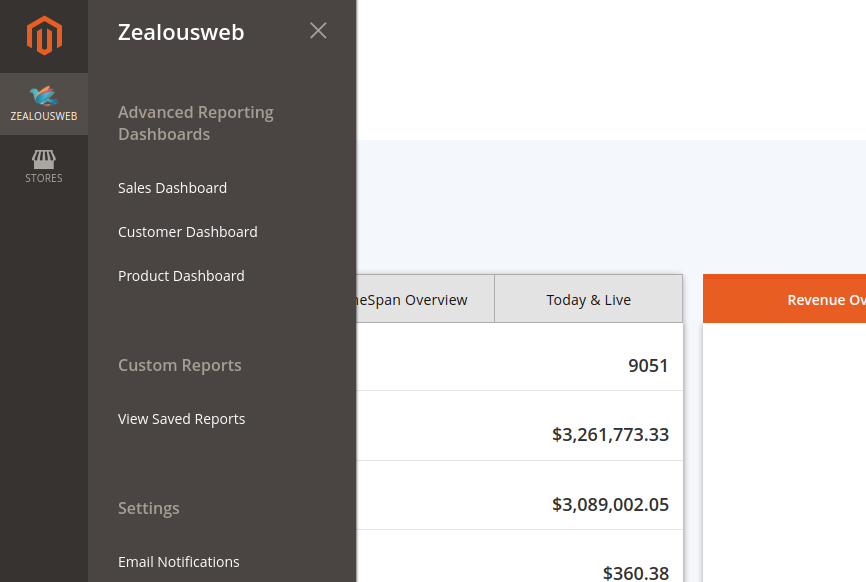The image size is (866, 582).
Task: Open the TimeSpan Overview tab
Action: 412,298
